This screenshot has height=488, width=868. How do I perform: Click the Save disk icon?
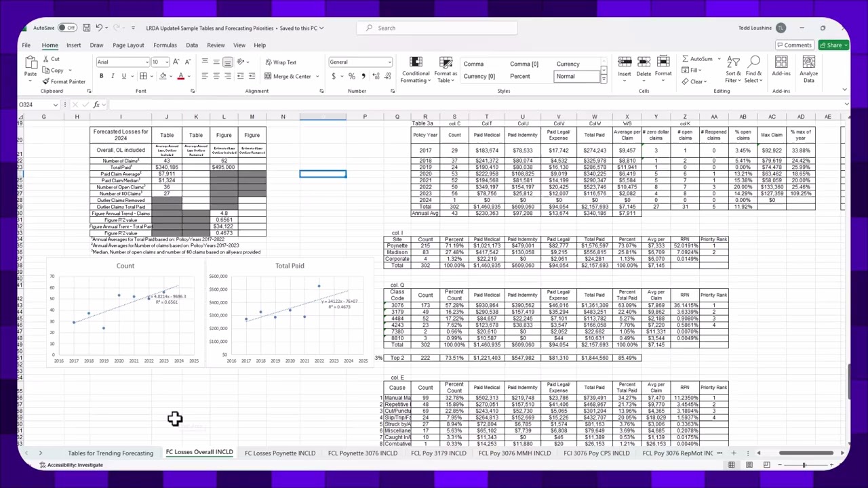pos(86,28)
